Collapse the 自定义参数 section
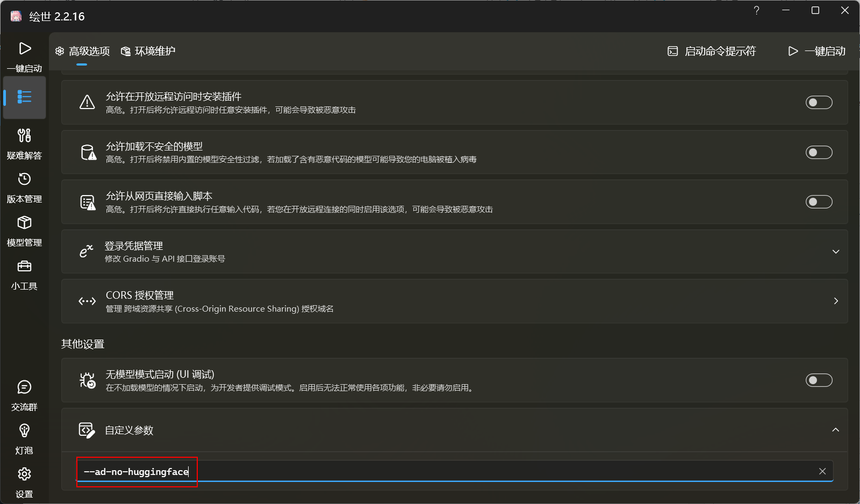860x504 pixels. pyautogui.click(x=835, y=430)
